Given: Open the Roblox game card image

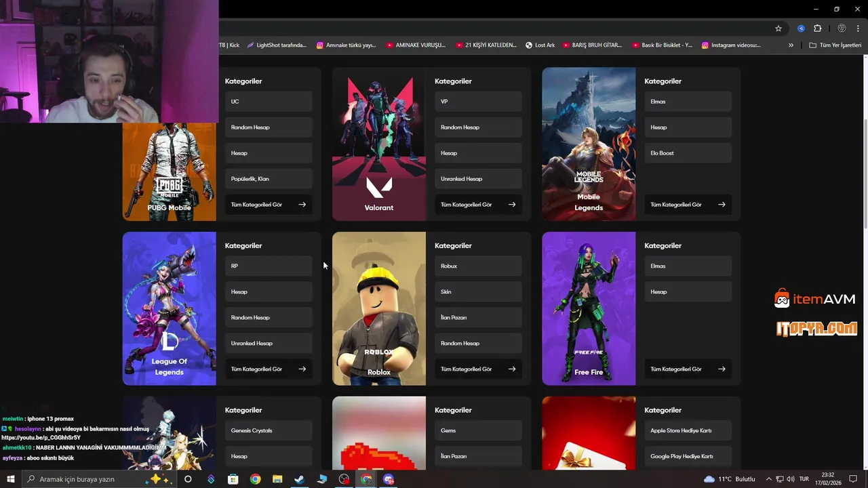Looking at the screenshot, I should [379, 308].
